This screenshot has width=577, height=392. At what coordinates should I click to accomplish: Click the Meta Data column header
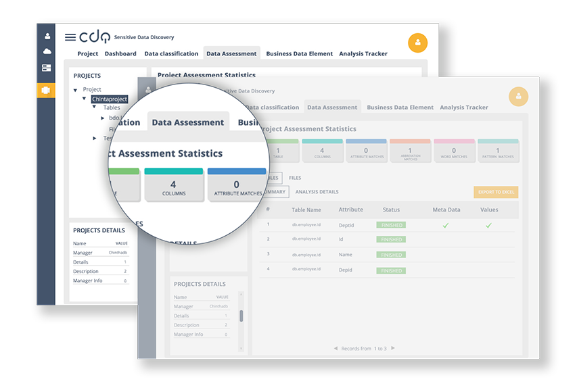tap(446, 210)
